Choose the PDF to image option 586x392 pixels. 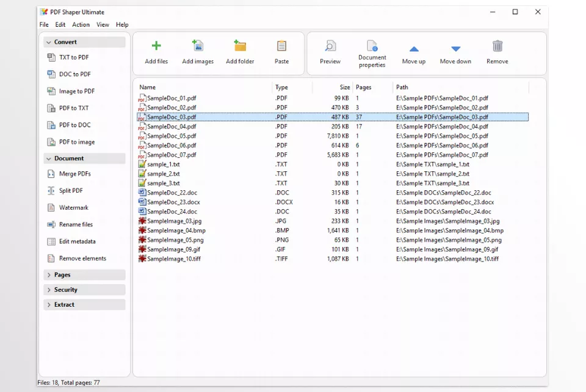(76, 142)
